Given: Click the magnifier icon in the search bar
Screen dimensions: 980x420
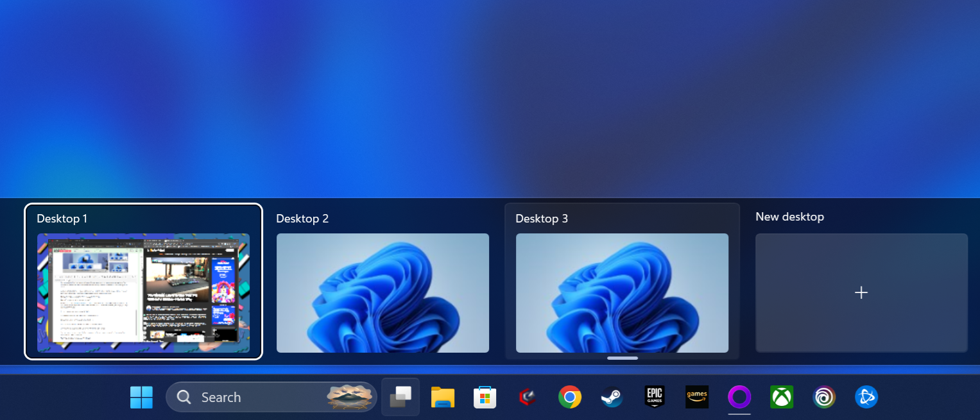Looking at the screenshot, I should click(x=184, y=397).
